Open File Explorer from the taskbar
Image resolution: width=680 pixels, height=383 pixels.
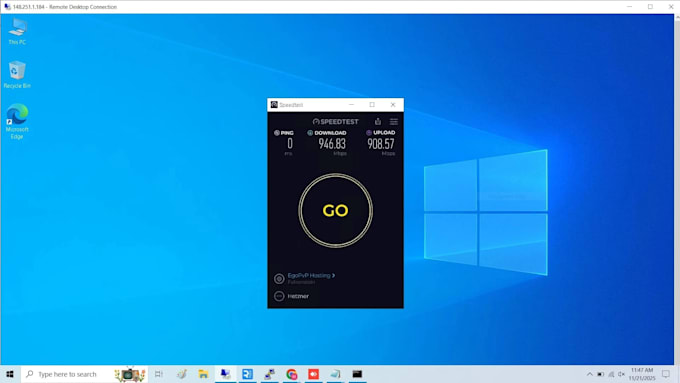point(203,374)
